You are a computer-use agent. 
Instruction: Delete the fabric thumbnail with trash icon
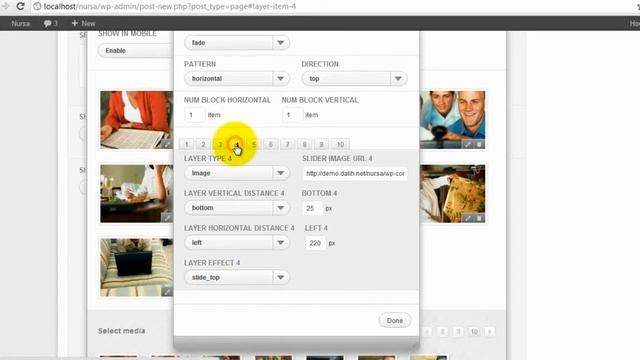coord(480,218)
